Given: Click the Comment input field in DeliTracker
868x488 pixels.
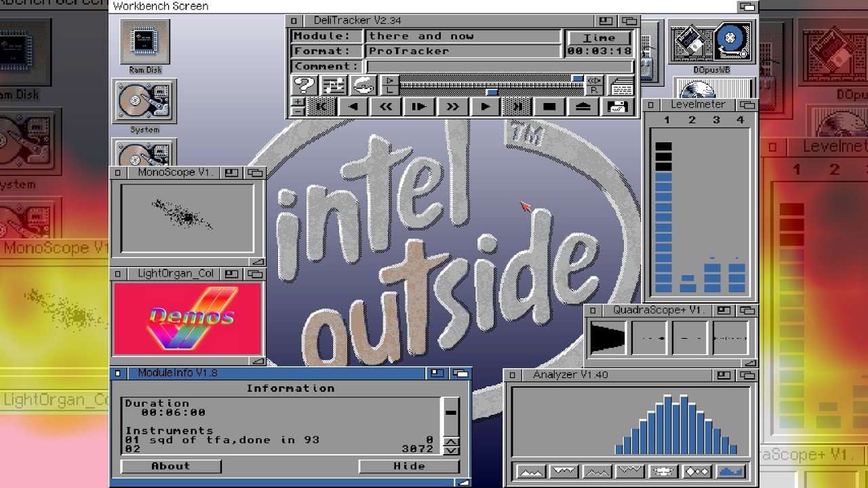Looking at the screenshot, I should pos(499,66).
